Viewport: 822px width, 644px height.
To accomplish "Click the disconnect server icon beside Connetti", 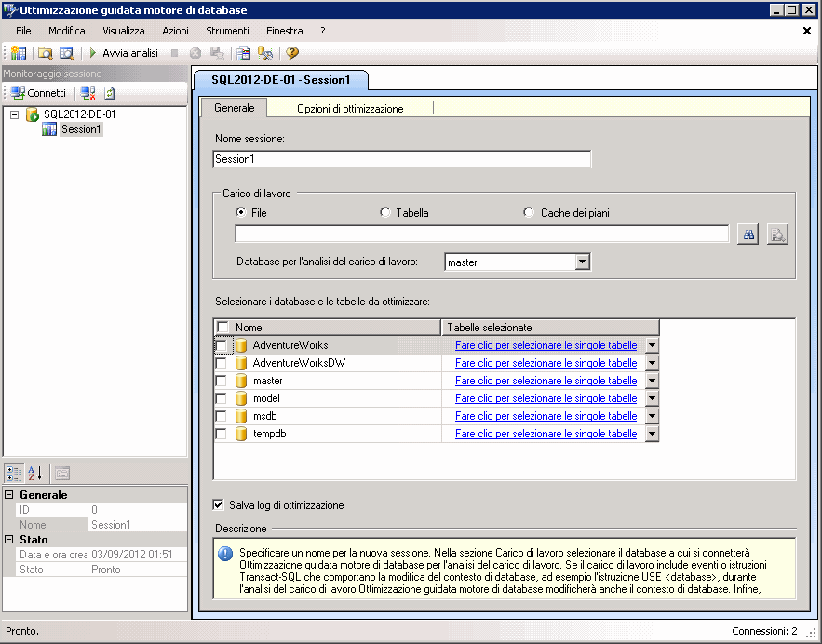I will (x=88, y=92).
